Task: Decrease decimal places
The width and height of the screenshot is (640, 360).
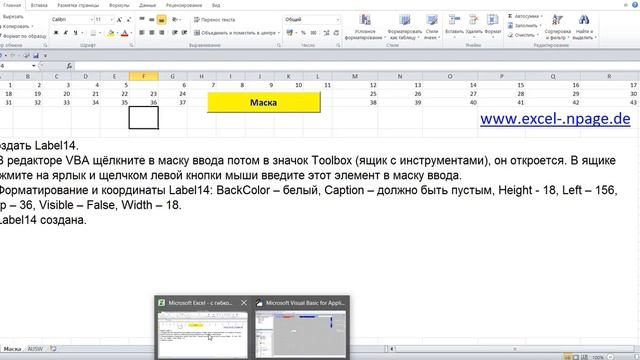Action: click(336, 33)
